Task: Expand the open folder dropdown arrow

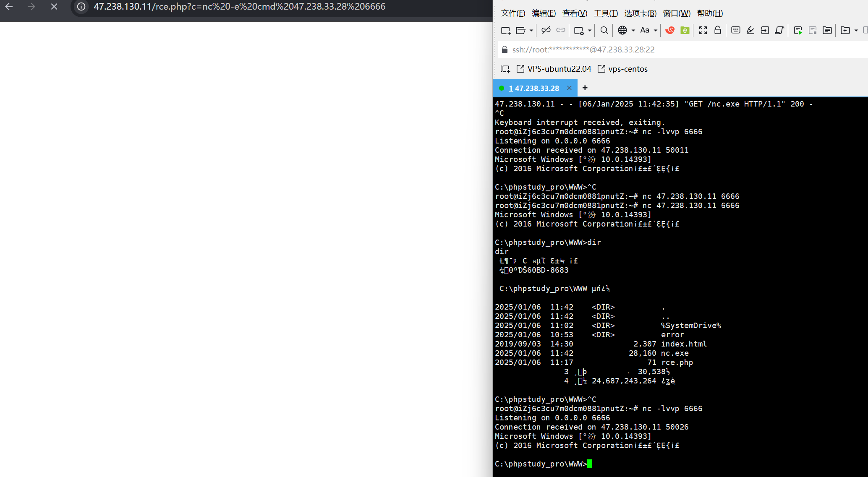Action: pyautogui.click(x=531, y=30)
